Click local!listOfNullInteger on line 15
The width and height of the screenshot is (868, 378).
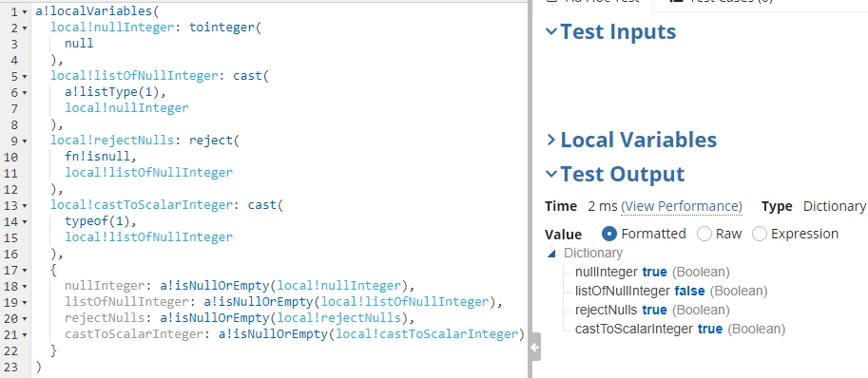149,237
